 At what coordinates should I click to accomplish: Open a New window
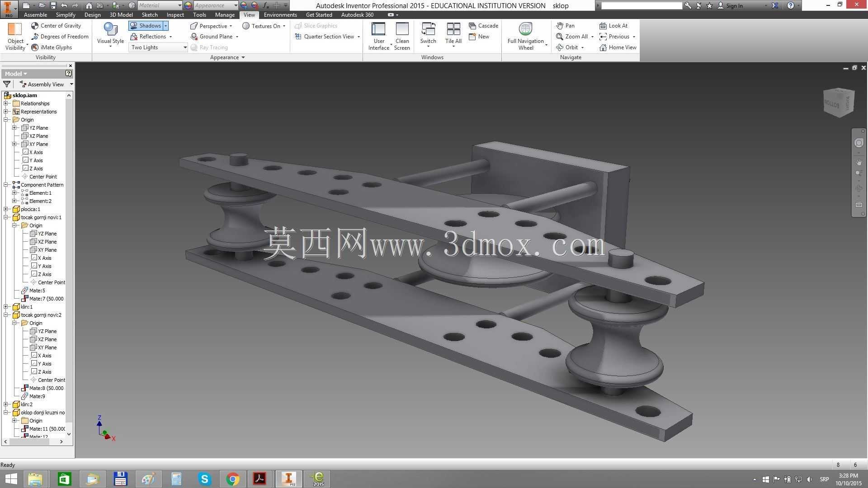coord(479,37)
